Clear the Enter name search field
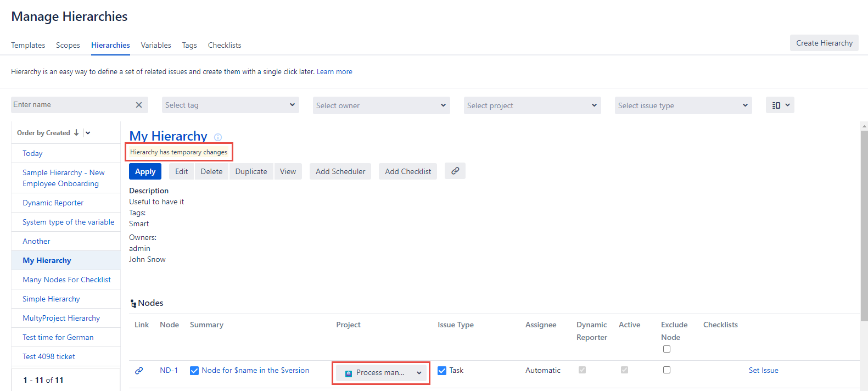The height and width of the screenshot is (391, 868). point(139,105)
